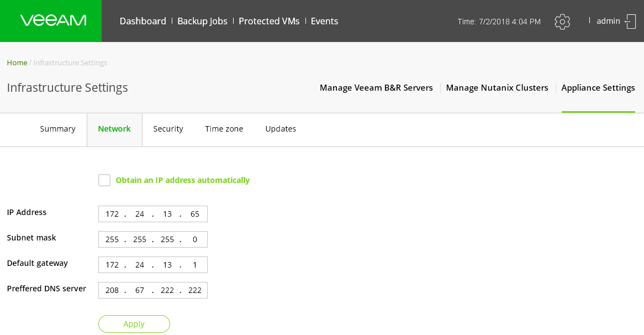The image size is (644, 335).
Task: Open the Dashboard menu item
Action: pos(142,21)
